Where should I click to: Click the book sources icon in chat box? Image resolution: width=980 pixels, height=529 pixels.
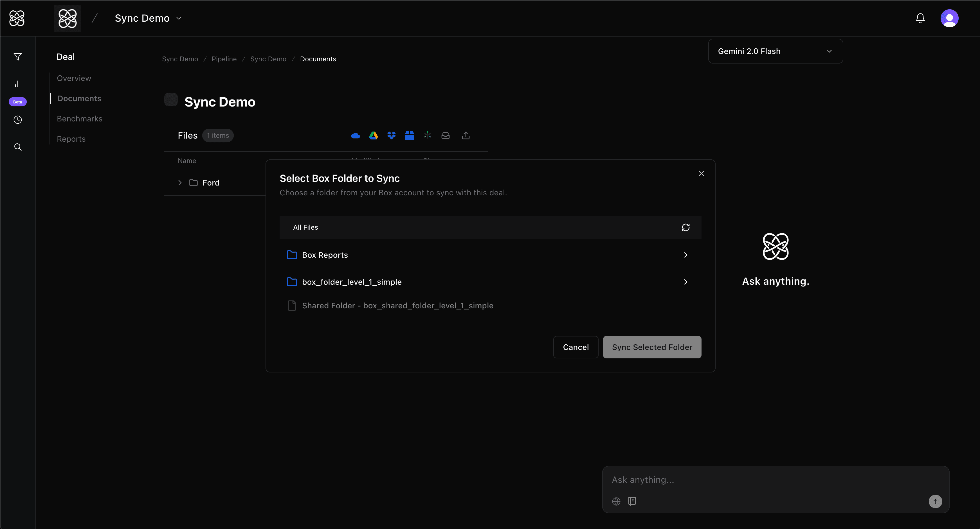(x=632, y=501)
